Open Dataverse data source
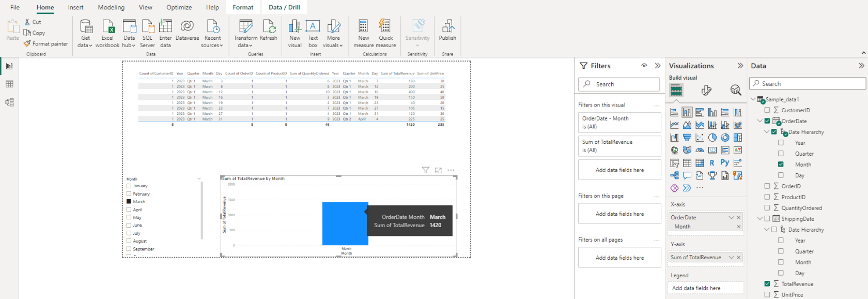The image size is (868, 299). pos(187,31)
